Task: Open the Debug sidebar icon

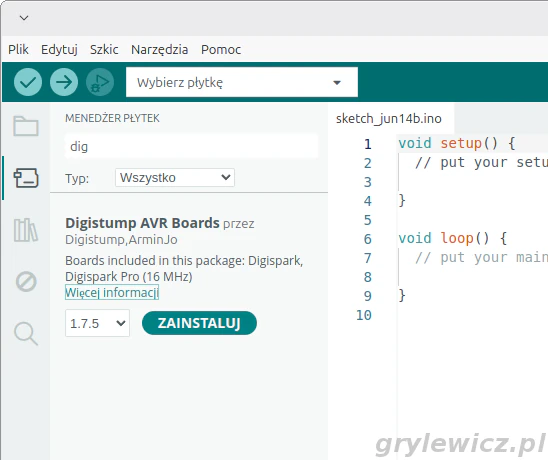Action: pos(26,281)
